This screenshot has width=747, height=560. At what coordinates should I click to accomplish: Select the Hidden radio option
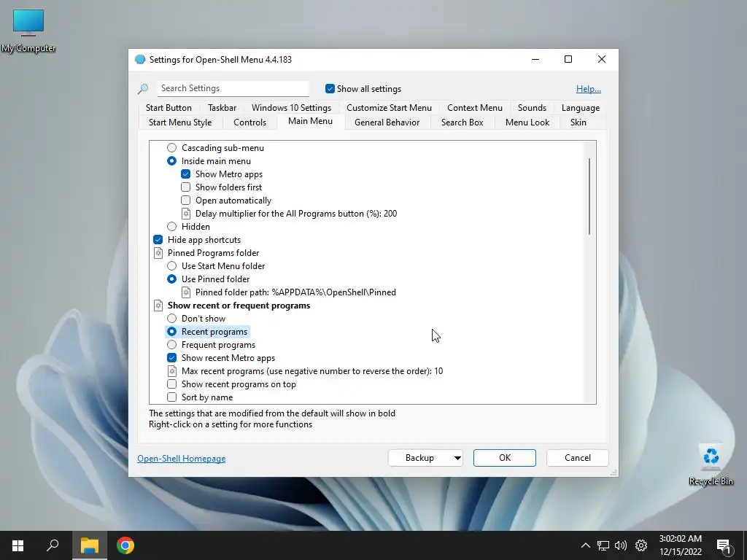pyautogui.click(x=171, y=227)
